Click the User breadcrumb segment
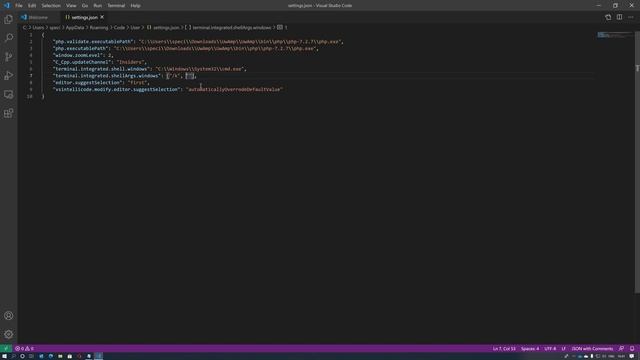 pos(135,28)
